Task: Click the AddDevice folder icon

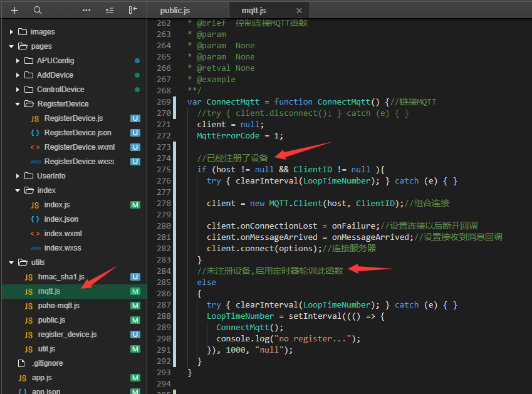Action: click(x=29, y=75)
